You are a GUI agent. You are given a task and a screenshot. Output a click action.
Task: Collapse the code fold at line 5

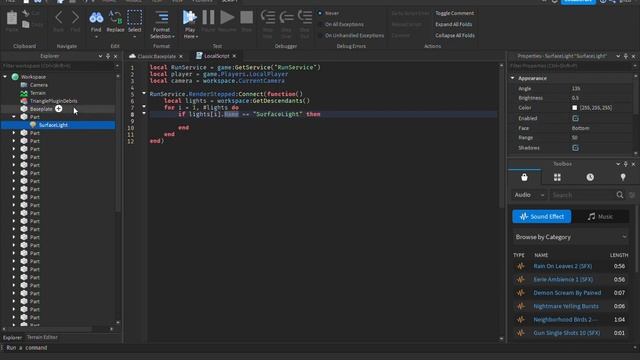144,93
